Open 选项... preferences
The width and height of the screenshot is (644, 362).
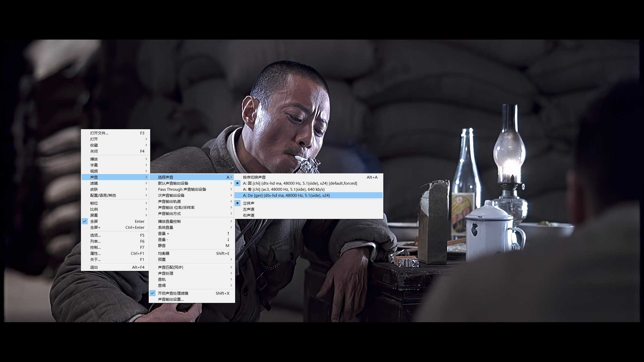pos(115,235)
